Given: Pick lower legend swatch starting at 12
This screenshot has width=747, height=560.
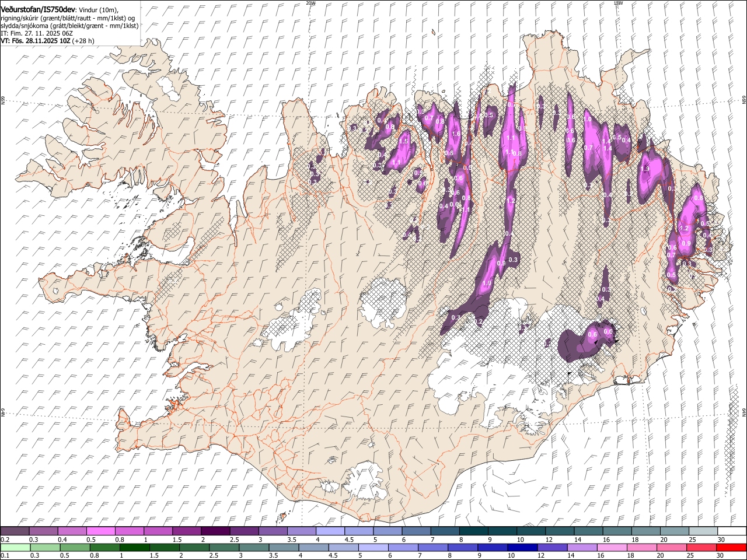Looking at the screenshot, I should [552, 548].
